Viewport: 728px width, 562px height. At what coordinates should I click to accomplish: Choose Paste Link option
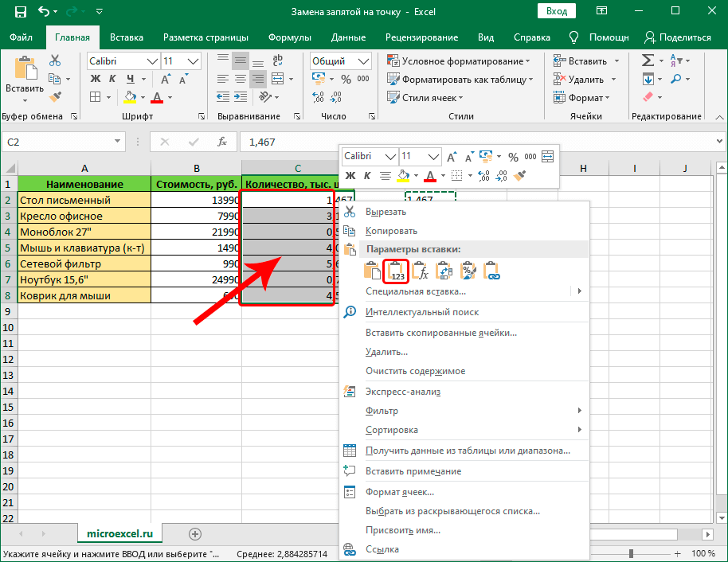point(491,271)
